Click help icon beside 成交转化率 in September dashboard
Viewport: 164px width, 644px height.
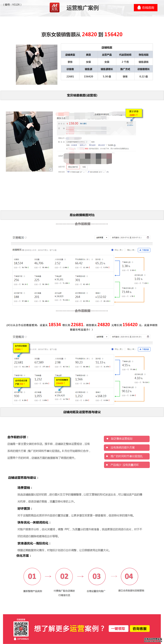(x=145, y=374)
